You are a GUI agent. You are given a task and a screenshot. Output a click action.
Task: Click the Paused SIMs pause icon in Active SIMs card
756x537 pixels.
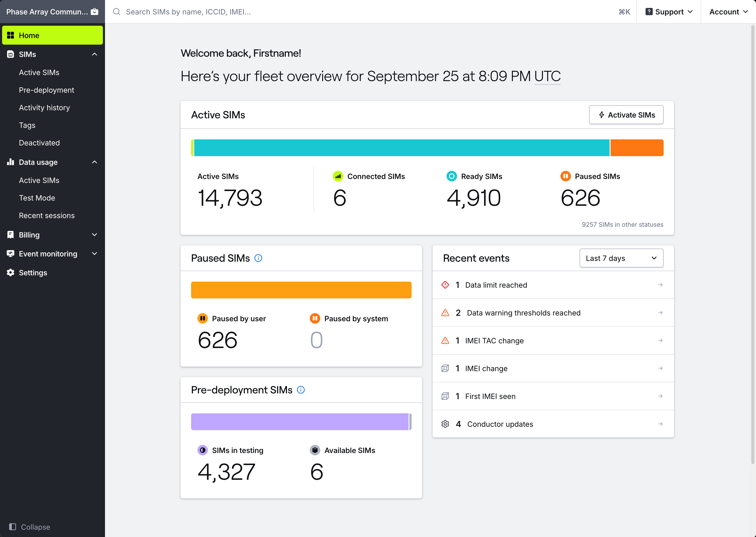(565, 176)
